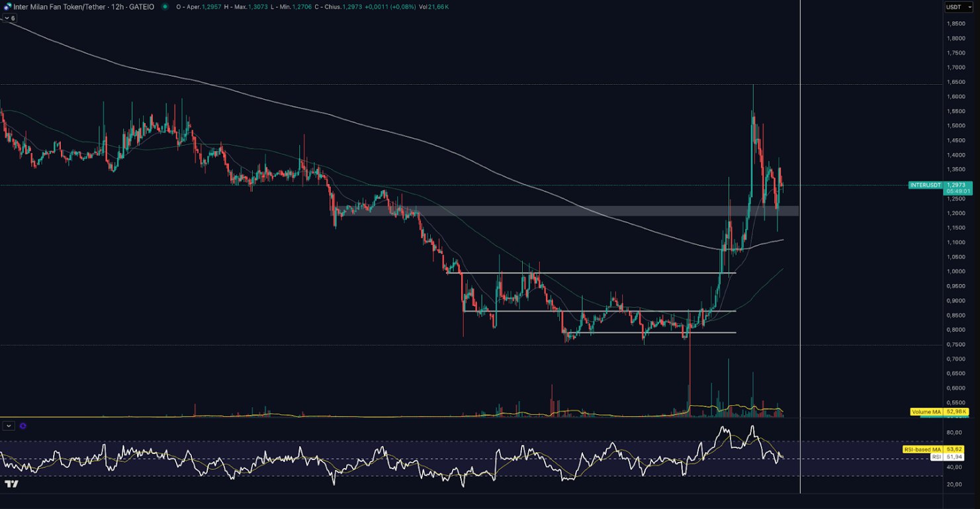980x509 pixels.
Task: Select the RSI-based MA label
Action: click(x=922, y=449)
